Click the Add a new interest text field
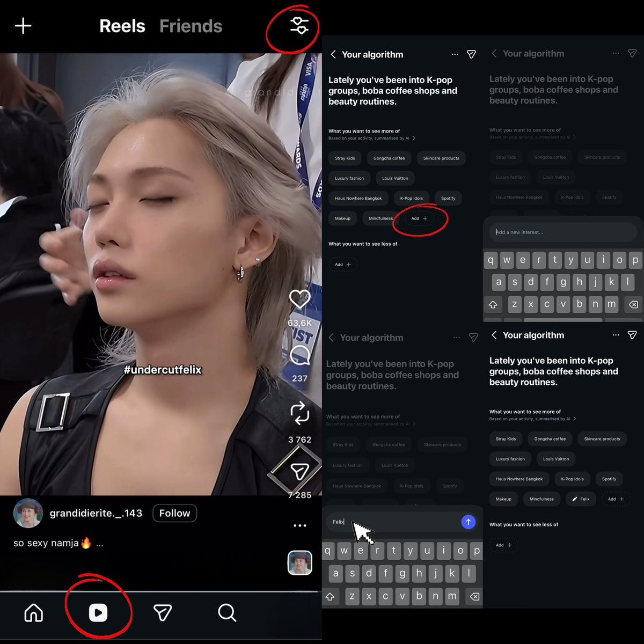The image size is (644, 644). 562,232
